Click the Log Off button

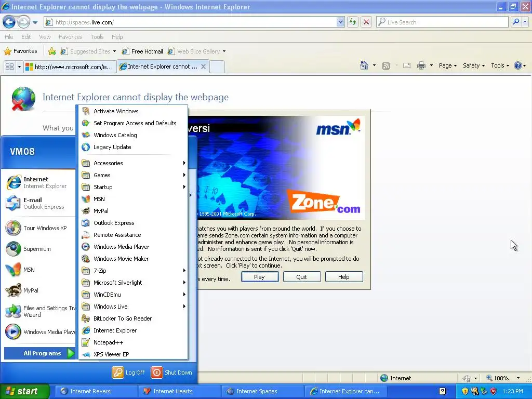128,372
